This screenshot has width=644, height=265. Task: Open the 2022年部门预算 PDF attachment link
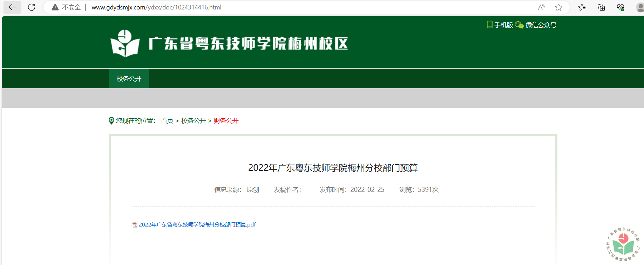(x=197, y=225)
